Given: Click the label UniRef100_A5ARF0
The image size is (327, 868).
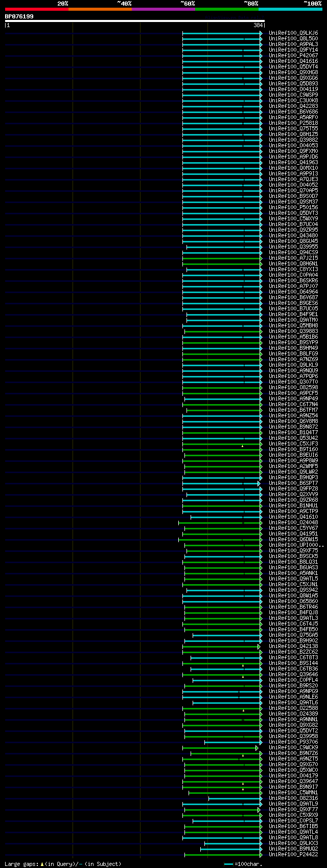Looking at the screenshot, I should 293,117.
